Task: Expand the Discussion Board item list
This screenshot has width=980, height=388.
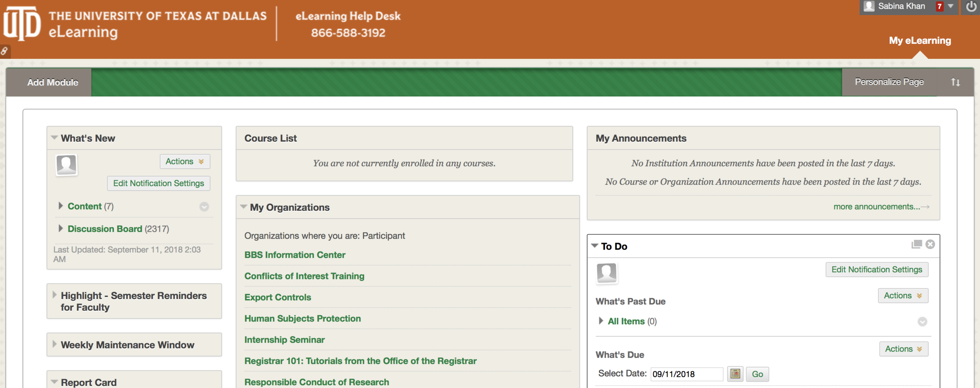Action: click(60, 228)
